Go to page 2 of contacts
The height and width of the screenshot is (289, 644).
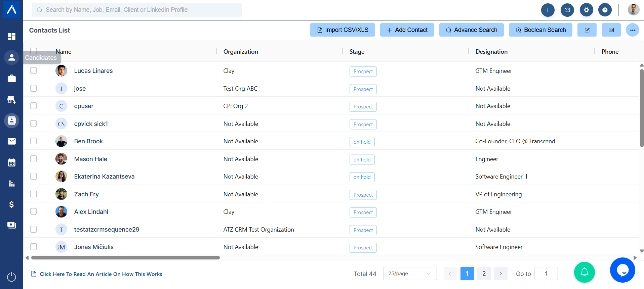[x=484, y=274]
